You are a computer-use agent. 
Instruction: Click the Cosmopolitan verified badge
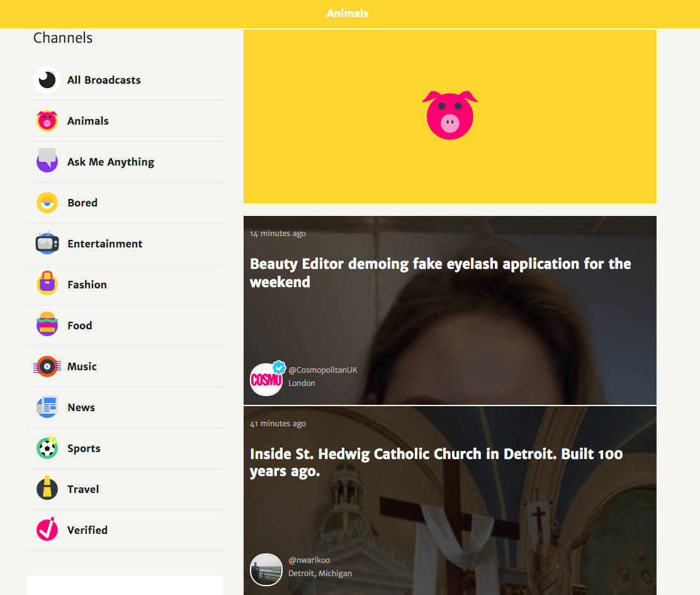279,367
